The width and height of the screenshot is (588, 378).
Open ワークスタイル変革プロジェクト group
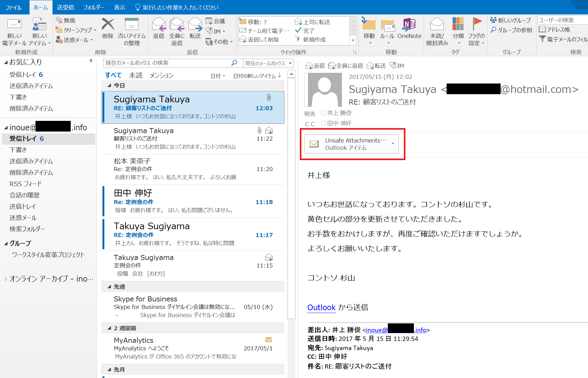point(48,255)
